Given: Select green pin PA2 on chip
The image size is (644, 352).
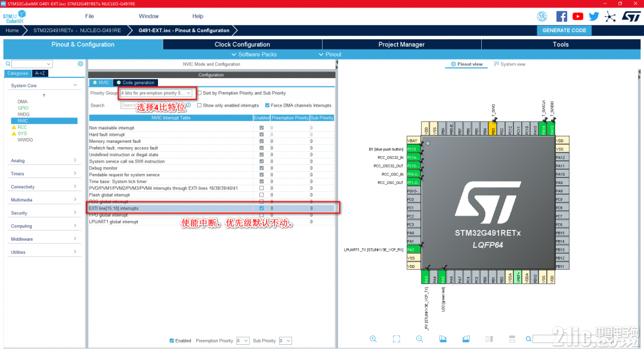Looking at the screenshot, I should [413, 250].
